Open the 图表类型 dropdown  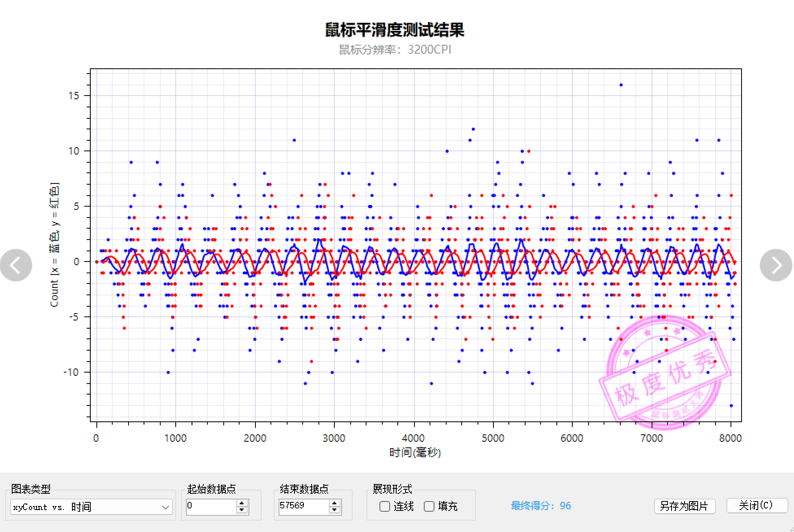tap(91, 507)
